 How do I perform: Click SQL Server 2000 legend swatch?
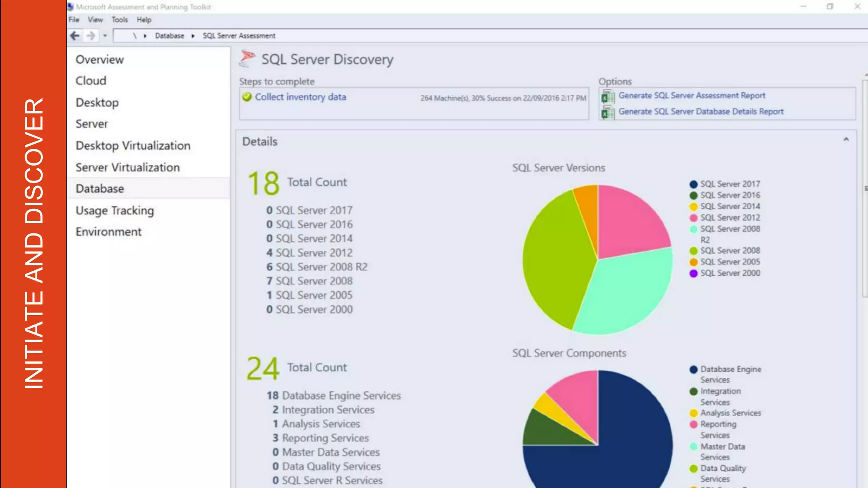click(x=693, y=274)
